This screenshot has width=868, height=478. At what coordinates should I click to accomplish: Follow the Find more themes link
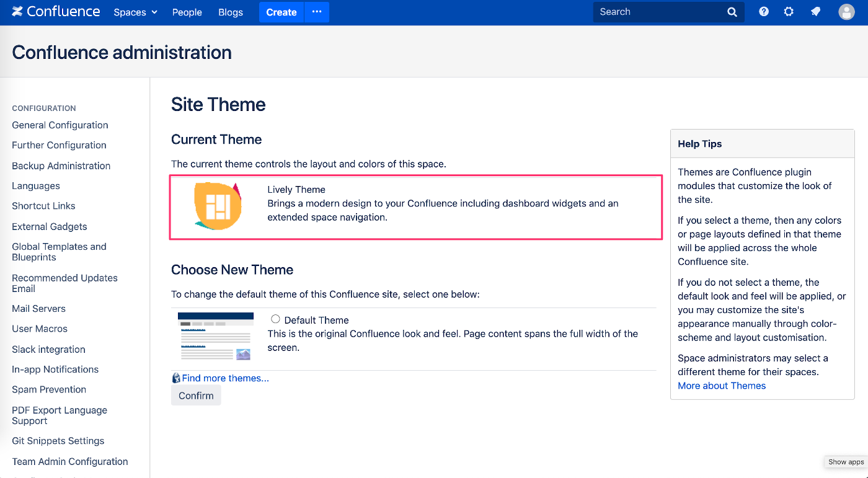(225, 378)
